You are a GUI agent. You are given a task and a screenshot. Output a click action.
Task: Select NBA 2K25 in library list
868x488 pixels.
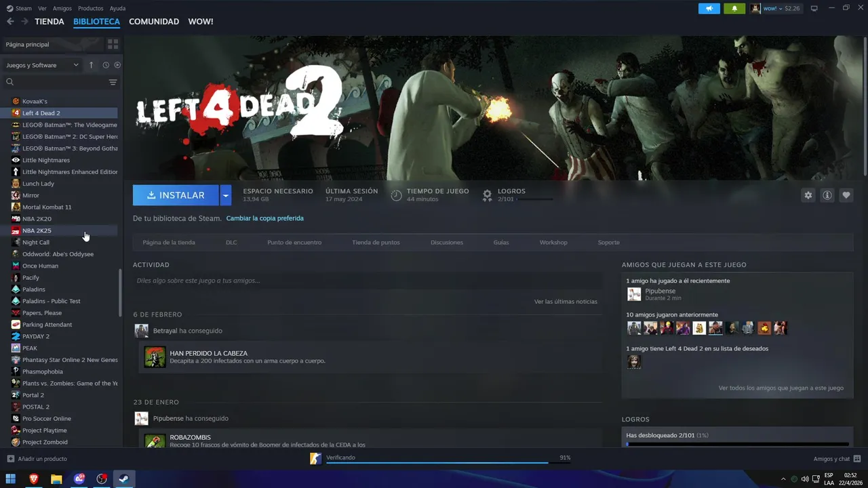point(60,230)
